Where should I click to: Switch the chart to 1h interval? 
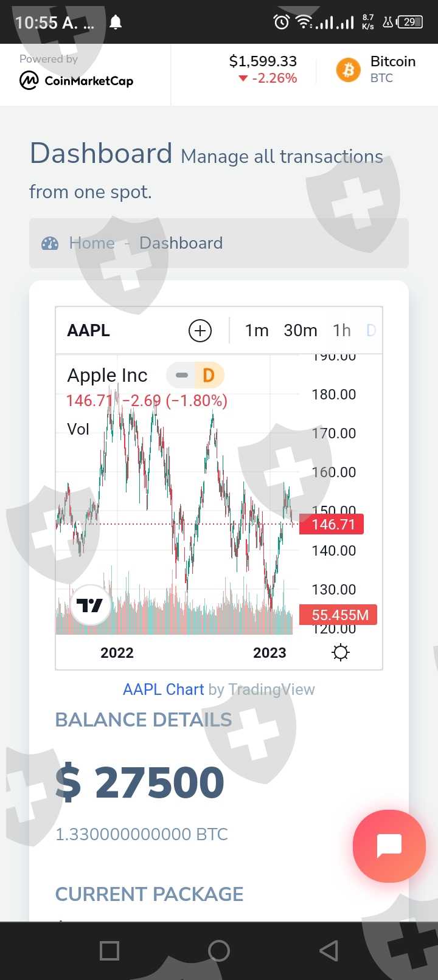(342, 331)
